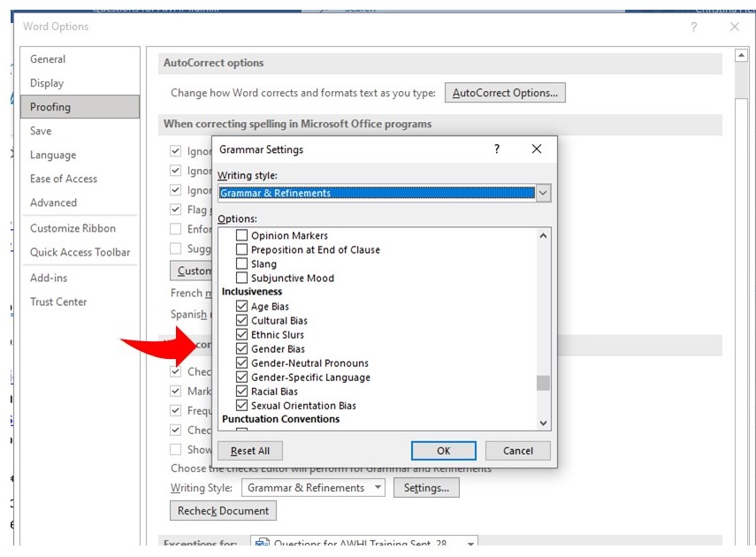Click the Options list scrollbar thumb

543,383
